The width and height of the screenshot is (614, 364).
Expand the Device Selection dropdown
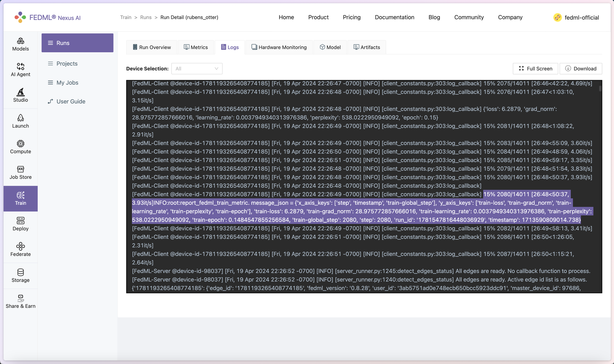click(x=197, y=69)
